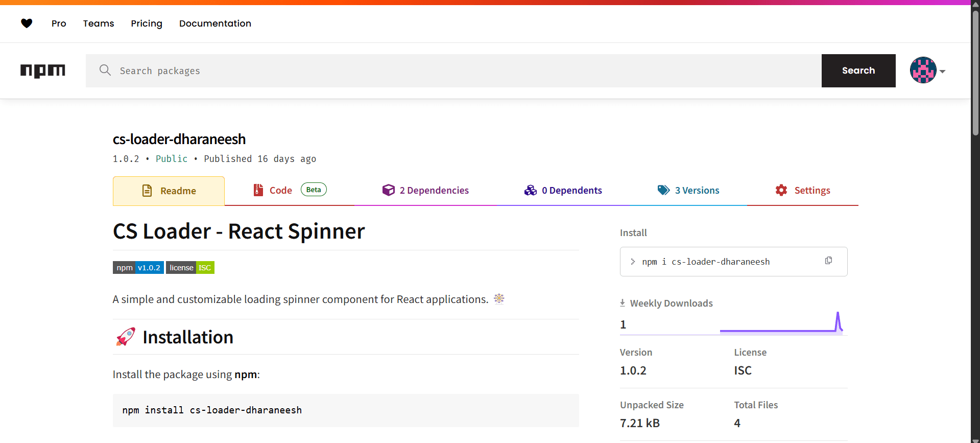Click the npm logo
Viewport: 980px width, 443px height.
[43, 71]
